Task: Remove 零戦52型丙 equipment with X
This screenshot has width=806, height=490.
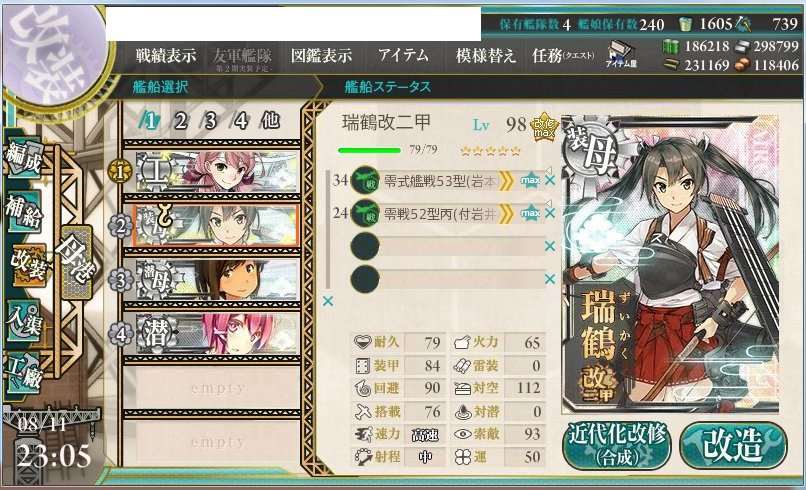Action: 549,213
